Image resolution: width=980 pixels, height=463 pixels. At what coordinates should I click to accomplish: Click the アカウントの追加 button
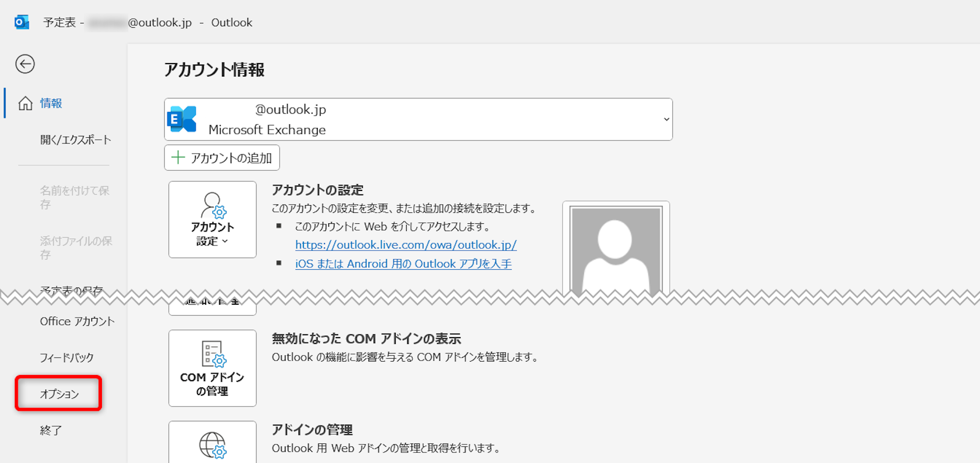pyautogui.click(x=222, y=158)
